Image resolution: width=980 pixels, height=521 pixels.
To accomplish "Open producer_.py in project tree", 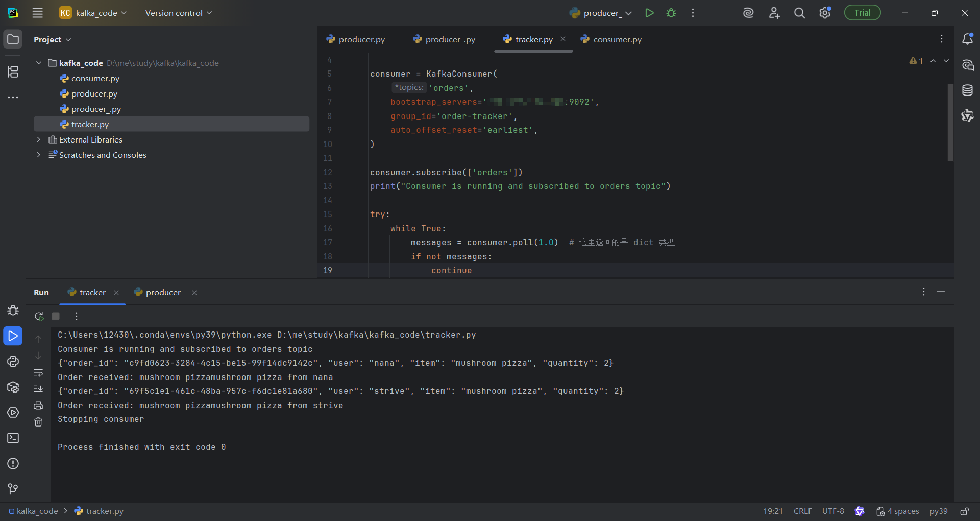I will 96,109.
